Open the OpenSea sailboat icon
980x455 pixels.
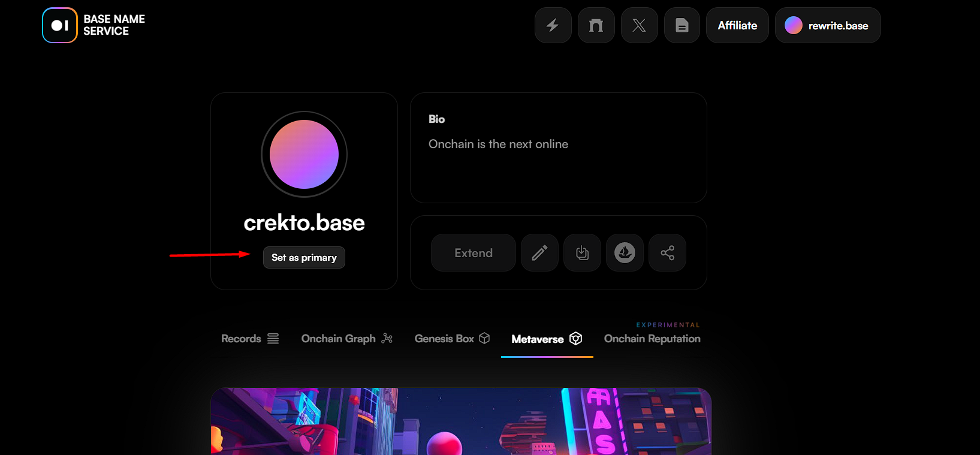coord(625,253)
